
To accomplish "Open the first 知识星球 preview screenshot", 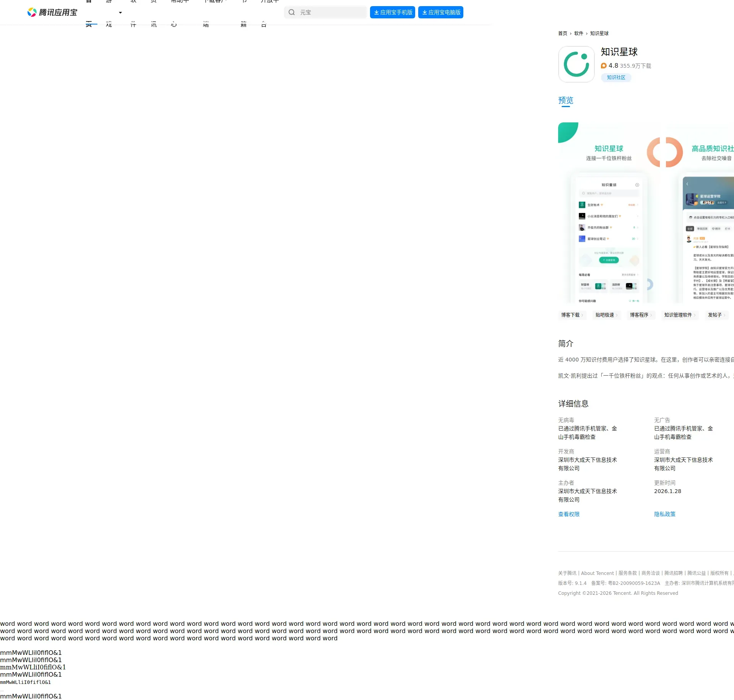I will (x=609, y=213).
